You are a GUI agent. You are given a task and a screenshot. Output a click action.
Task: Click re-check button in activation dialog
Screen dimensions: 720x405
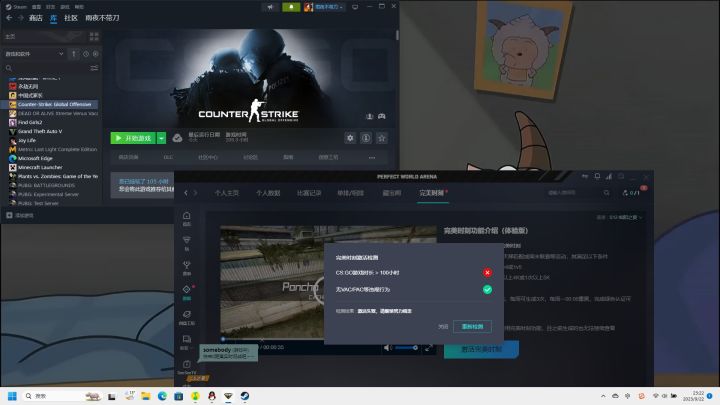coord(472,326)
